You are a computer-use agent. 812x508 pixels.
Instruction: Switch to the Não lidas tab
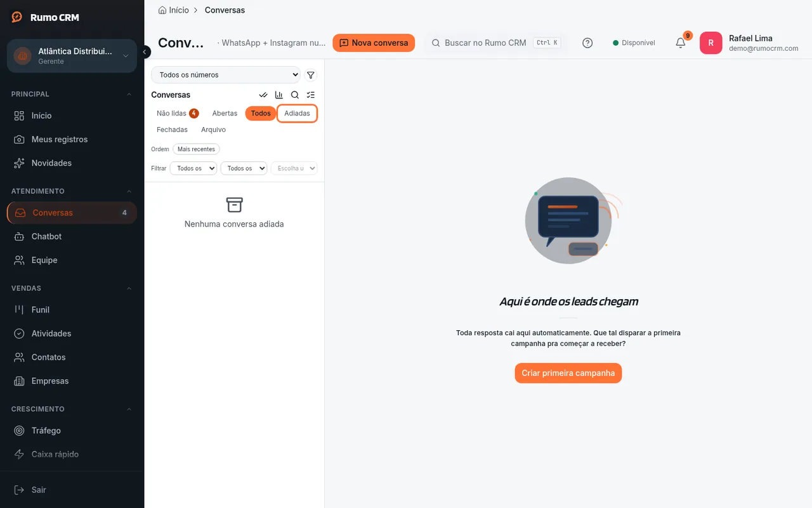click(x=178, y=114)
